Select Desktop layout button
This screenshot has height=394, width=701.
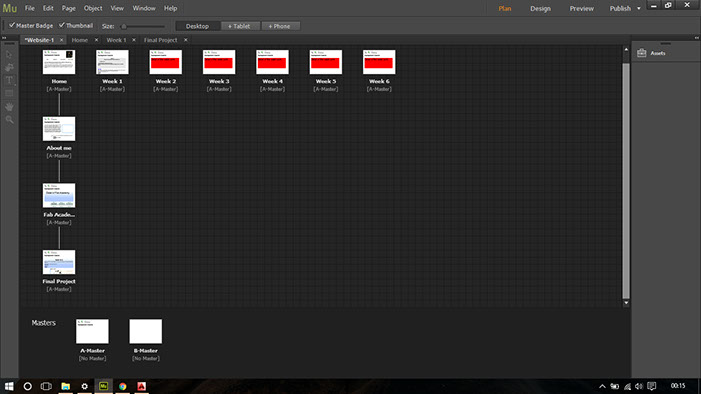tap(197, 26)
